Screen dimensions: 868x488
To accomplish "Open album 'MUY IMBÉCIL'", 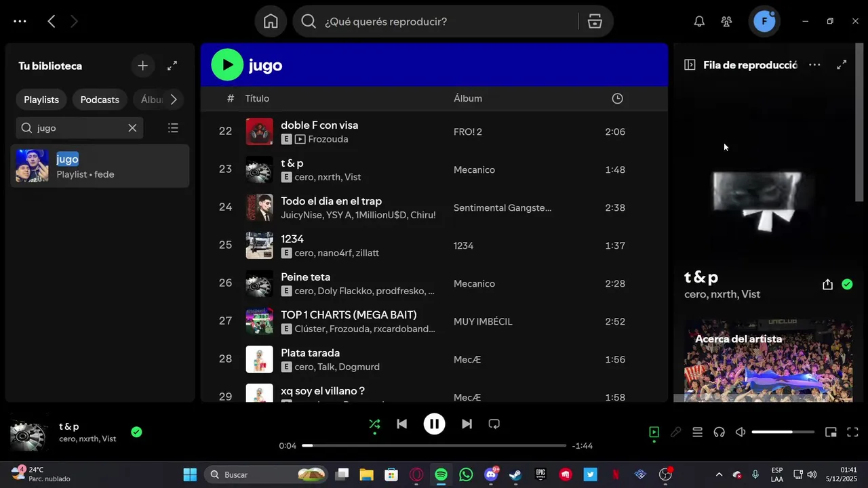I will point(483,321).
